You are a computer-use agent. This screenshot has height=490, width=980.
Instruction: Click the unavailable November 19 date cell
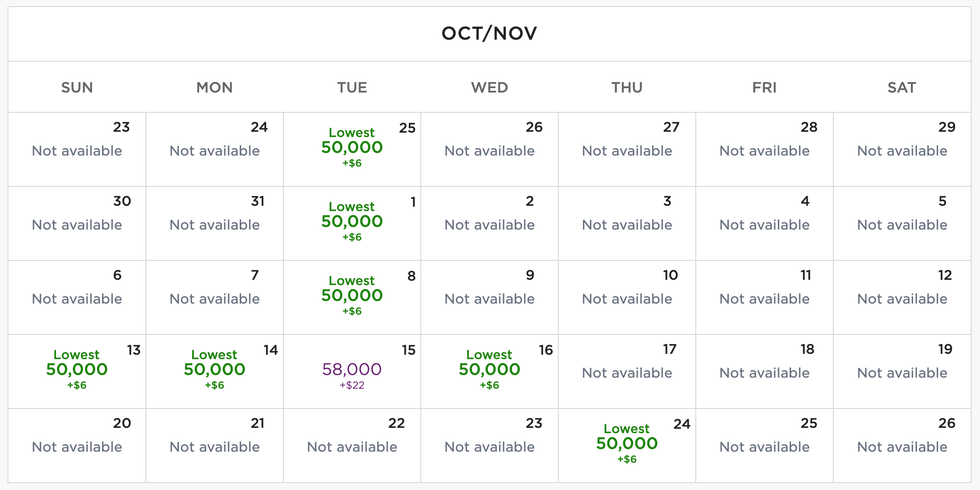[x=902, y=372]
